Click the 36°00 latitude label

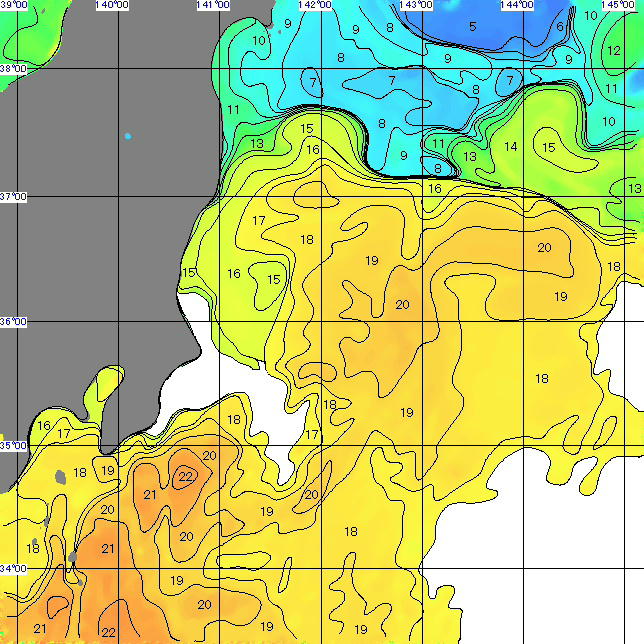pyautogui.click(x=14, y=322)
